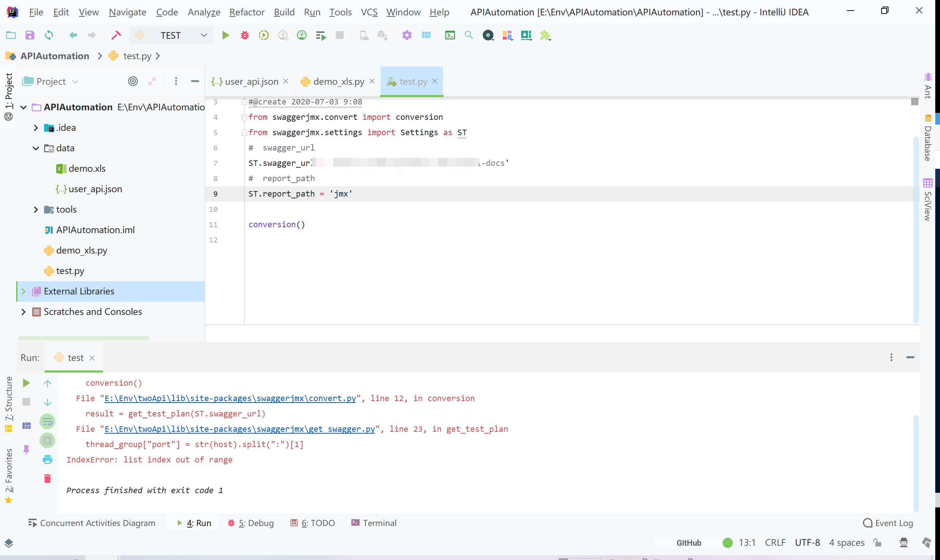Close the test.py editor tab
Image resolution: width=940 pixels, height=560 pixels.
pyautogui.click(x=435, y=81)
